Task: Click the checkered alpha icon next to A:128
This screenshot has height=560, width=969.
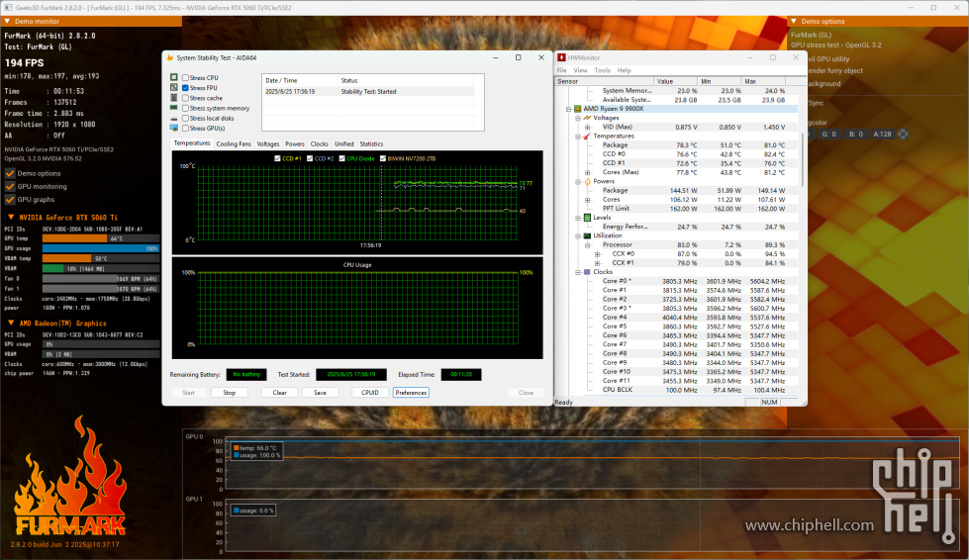Action: [903, 134]
